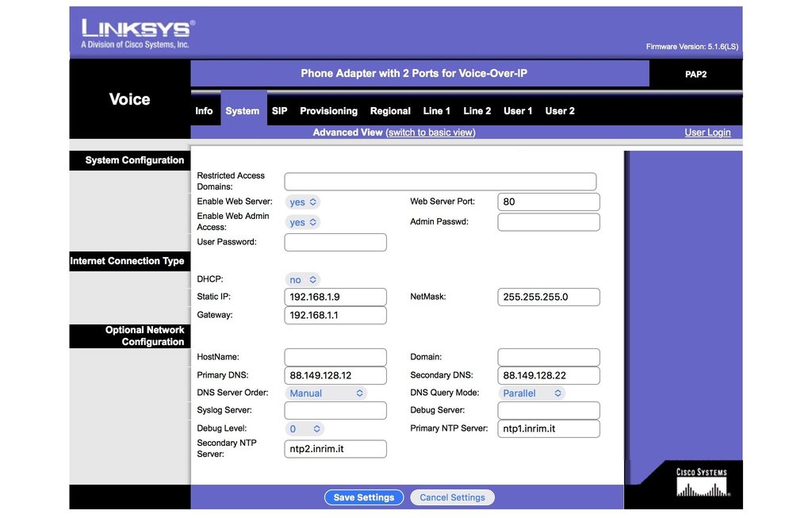Change the DNS Server Order selection
The width and height of the screenshot is (812, 518).
[x=325, y=393]
